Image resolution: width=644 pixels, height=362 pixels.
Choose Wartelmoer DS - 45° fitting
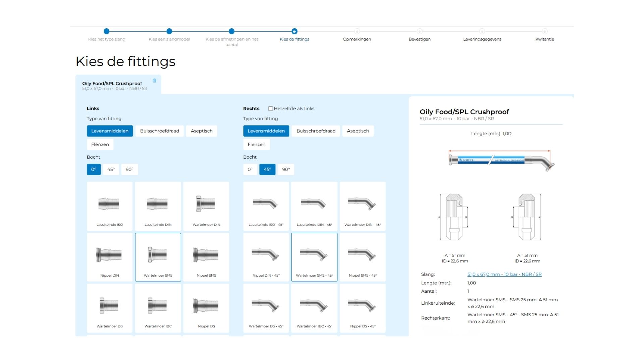pos(266,308)
